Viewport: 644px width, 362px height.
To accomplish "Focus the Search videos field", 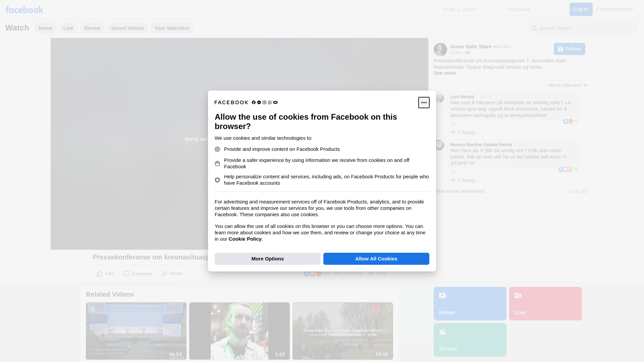I will pos(584,28).
